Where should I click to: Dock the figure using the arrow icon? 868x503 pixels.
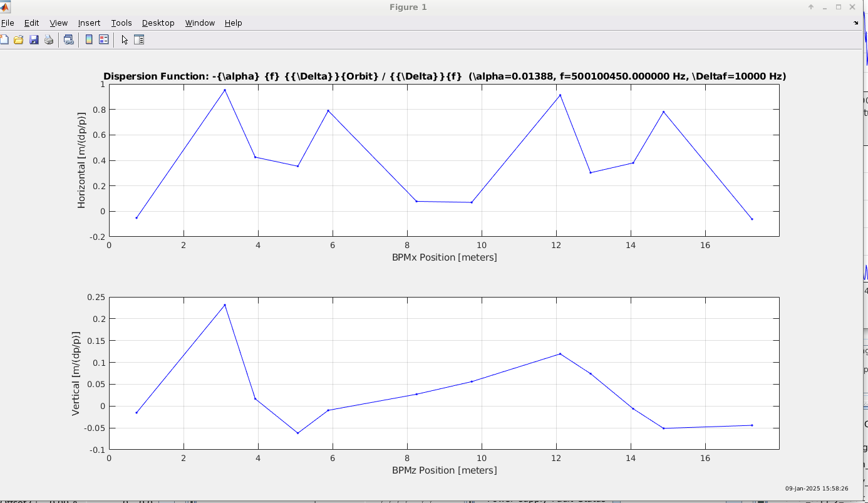pos(856,23)
